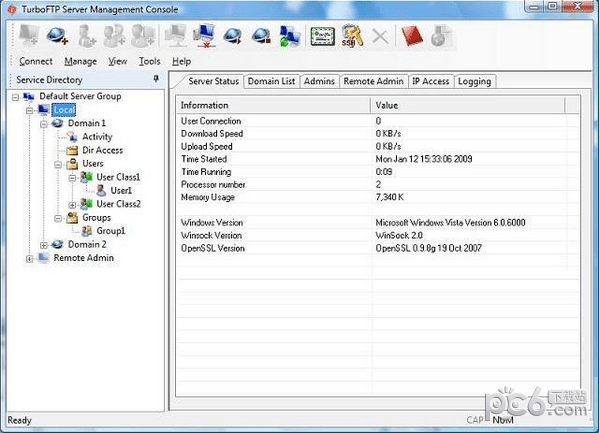The height and width of the screenshot is (433, 600).
Task: Open the Help menu
Action: tap(181, 61)
